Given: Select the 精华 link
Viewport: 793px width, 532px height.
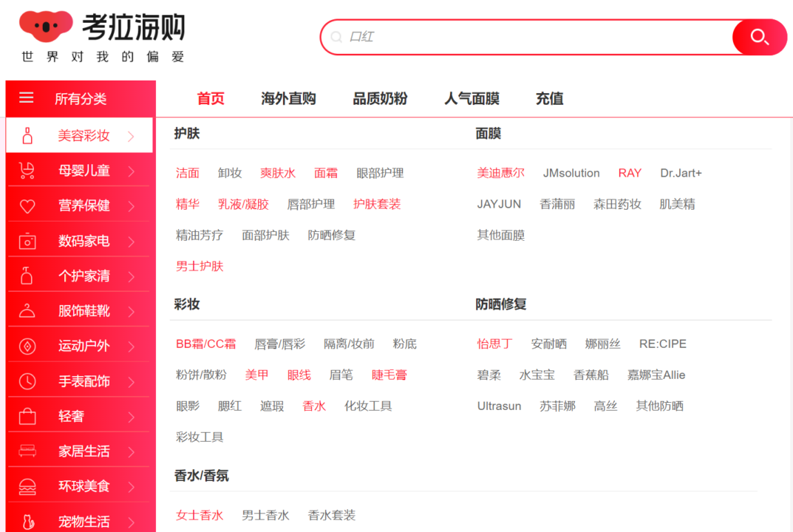Looking at the screenshot, I should (x=188, y=205).
